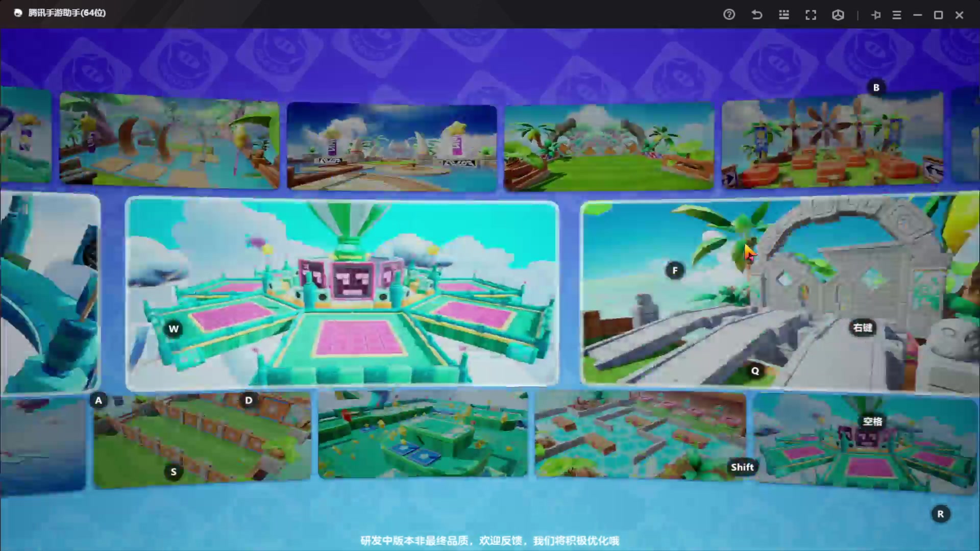Screen dimensions: 980x551
Task: Click the 空格 key overlay label
Action: point(872,421)
